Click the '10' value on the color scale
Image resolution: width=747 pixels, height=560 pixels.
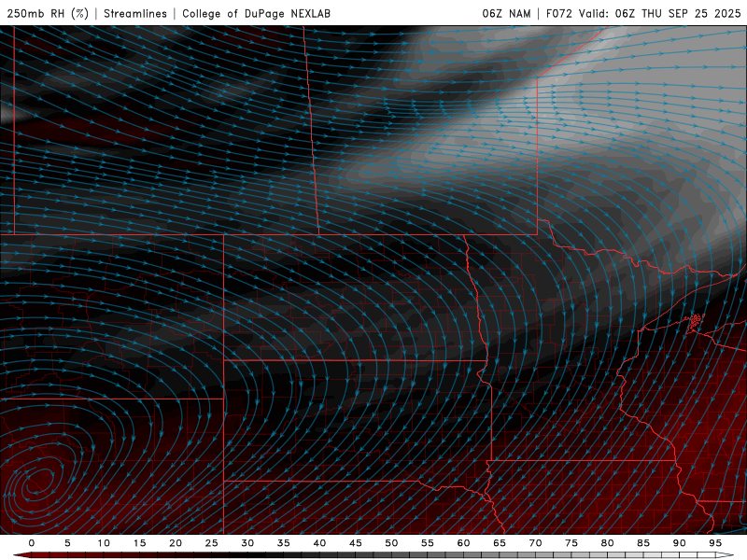104,543
